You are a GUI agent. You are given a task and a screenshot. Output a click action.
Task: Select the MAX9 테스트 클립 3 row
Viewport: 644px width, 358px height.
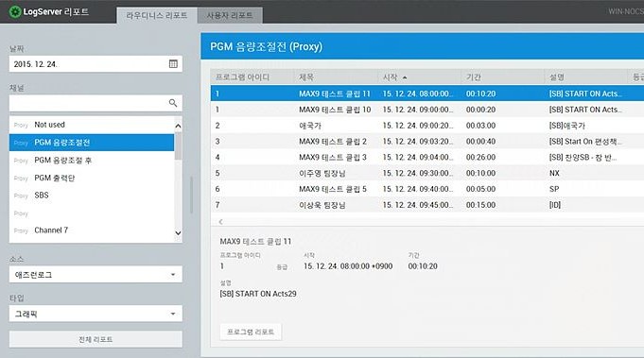click(427, 158)
